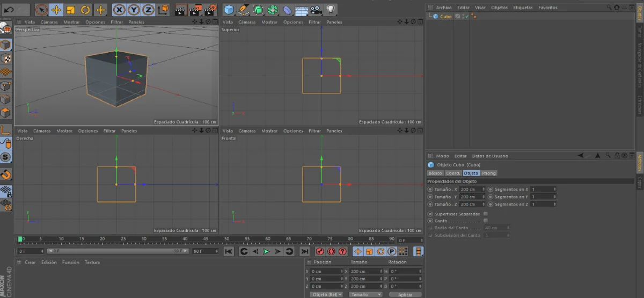Enable the Superficies Separadas checkbox
644x298 pixels.
pyautogui.click(x=486, y=214)
